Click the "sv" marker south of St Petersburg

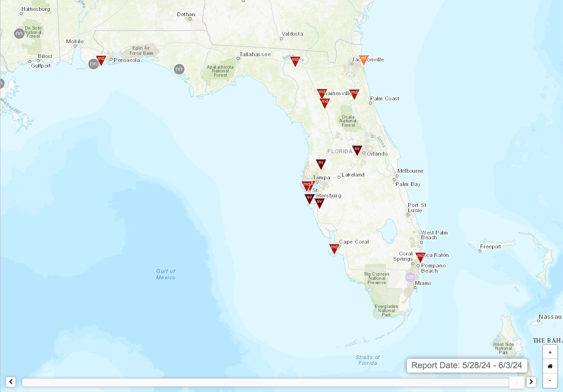coord(319,202)
